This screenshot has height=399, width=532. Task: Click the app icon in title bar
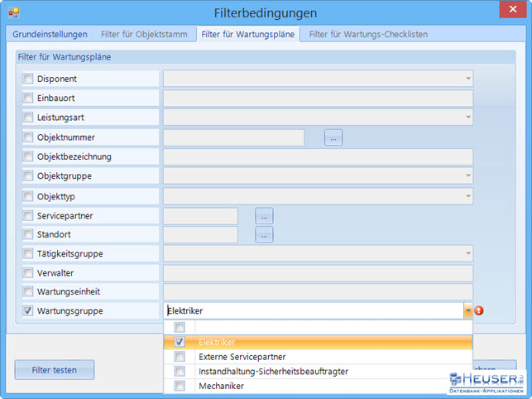[13, 14]
